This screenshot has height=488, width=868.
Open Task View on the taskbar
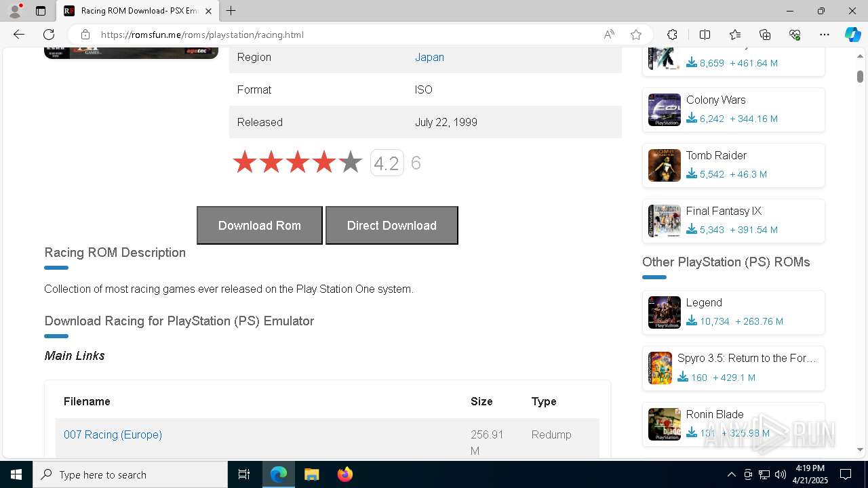coord(244,474)
